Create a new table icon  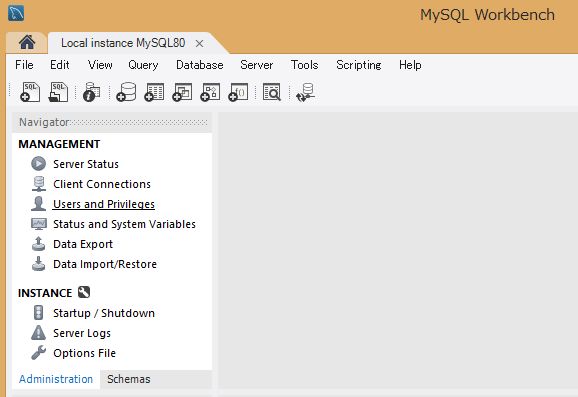[x=154, y=92]
